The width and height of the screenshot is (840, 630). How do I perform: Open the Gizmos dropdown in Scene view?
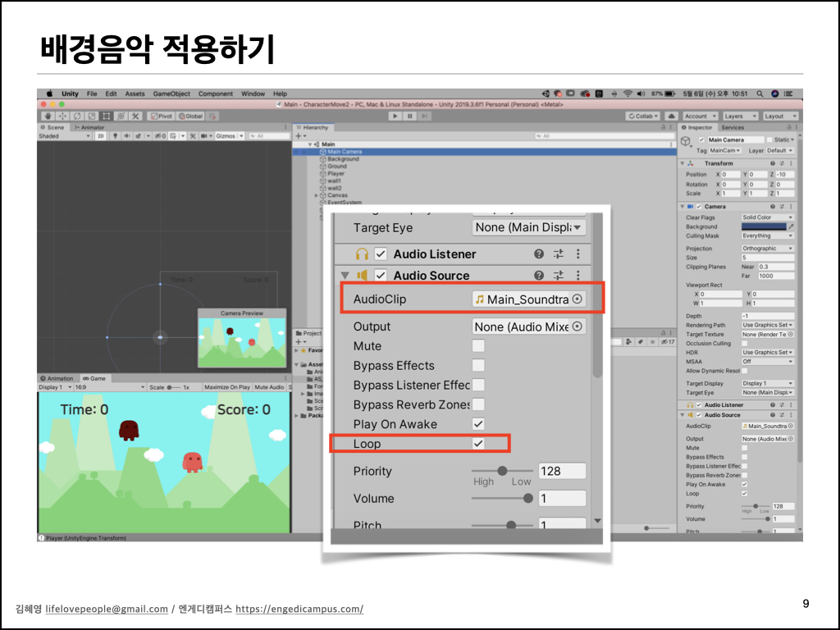click(x=230, y=136)
